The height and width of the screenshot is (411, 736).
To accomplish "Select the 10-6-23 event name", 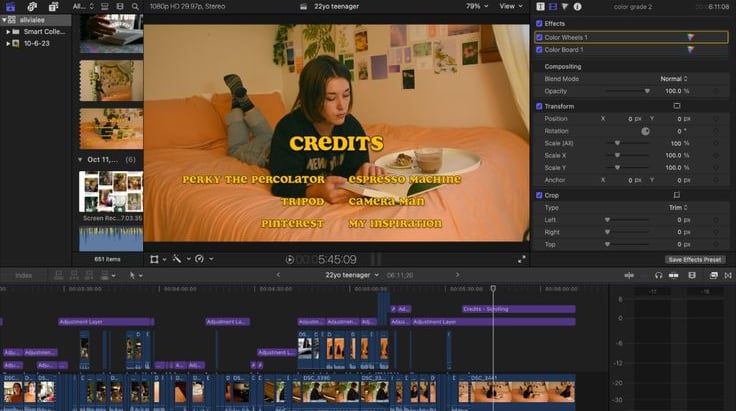I will [37, 43].
